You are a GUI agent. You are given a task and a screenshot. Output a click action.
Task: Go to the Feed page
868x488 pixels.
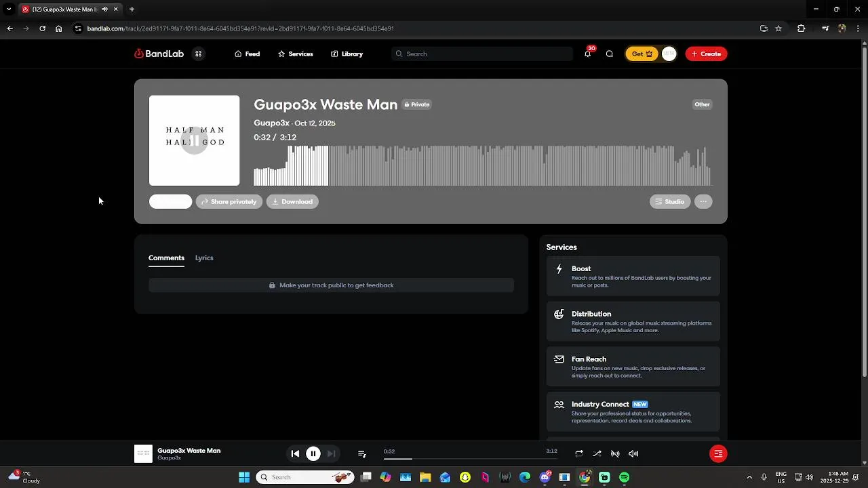247,54
